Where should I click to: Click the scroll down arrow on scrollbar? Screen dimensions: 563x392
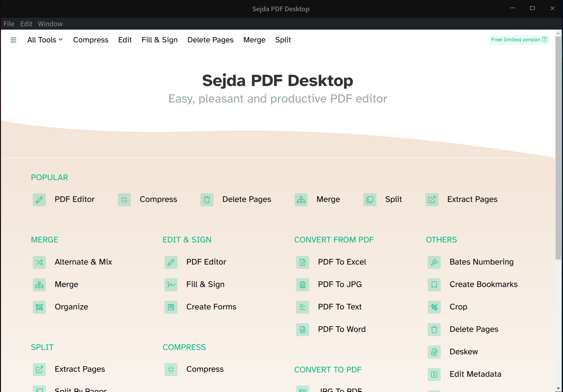(x=558, y=389)
